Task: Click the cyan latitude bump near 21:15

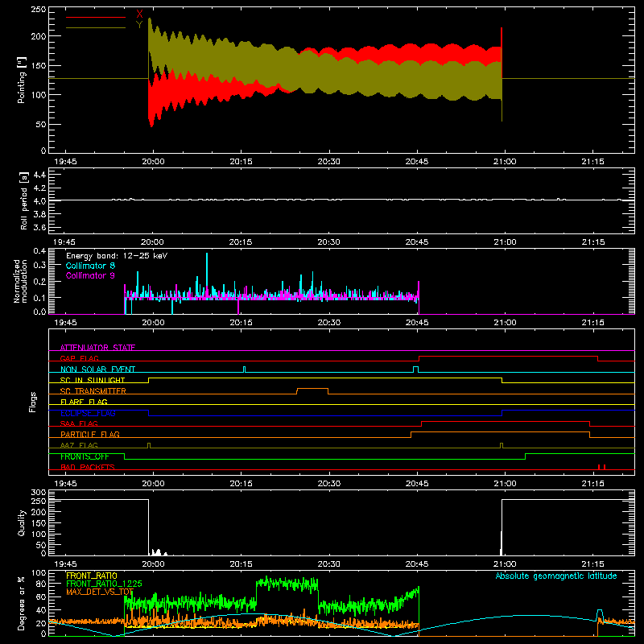Action: pyautogui.click(x=600, y=614)
